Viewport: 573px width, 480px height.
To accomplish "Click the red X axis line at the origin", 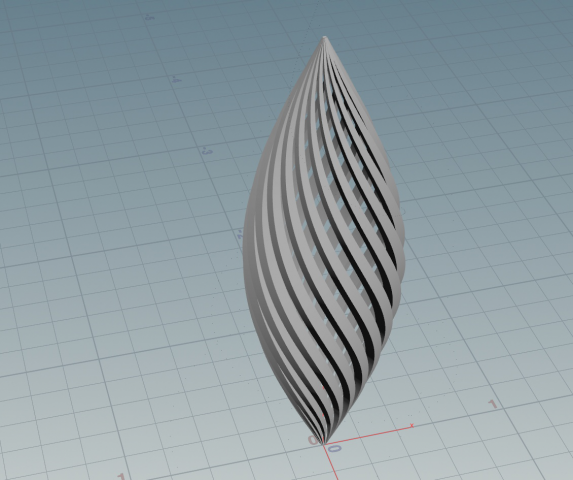I will click(367, 435).
